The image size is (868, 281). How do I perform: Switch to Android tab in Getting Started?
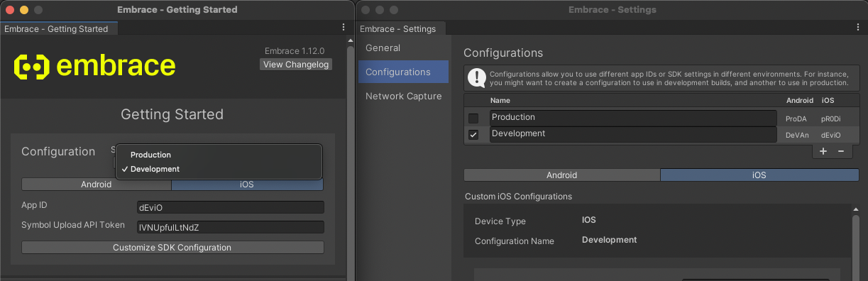coord(96,184)
